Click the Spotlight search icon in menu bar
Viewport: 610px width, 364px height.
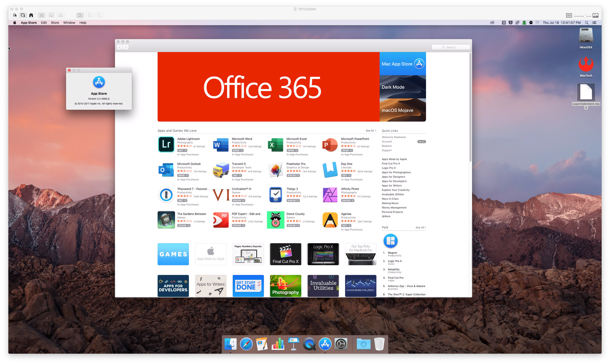[x=587, y=23]
